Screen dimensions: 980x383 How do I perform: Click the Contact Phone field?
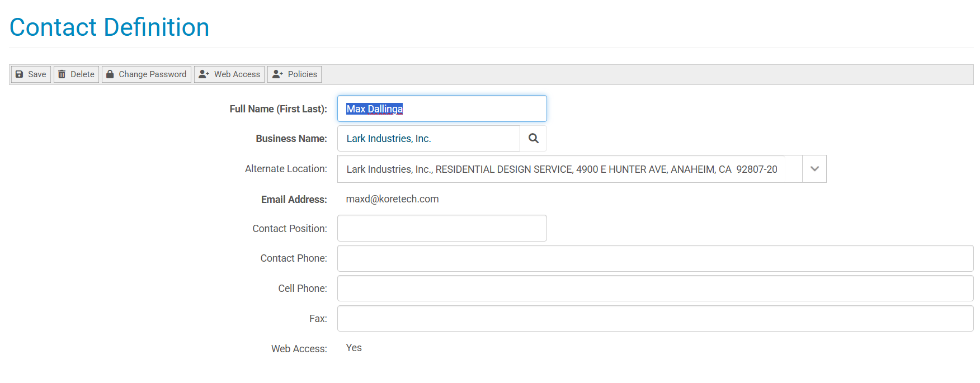655,258
